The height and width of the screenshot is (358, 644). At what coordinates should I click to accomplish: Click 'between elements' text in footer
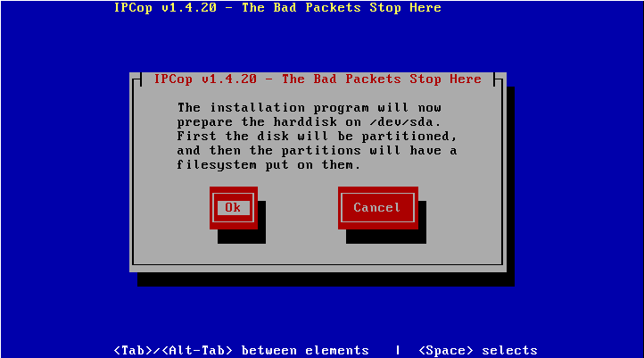tap(305, 351)
